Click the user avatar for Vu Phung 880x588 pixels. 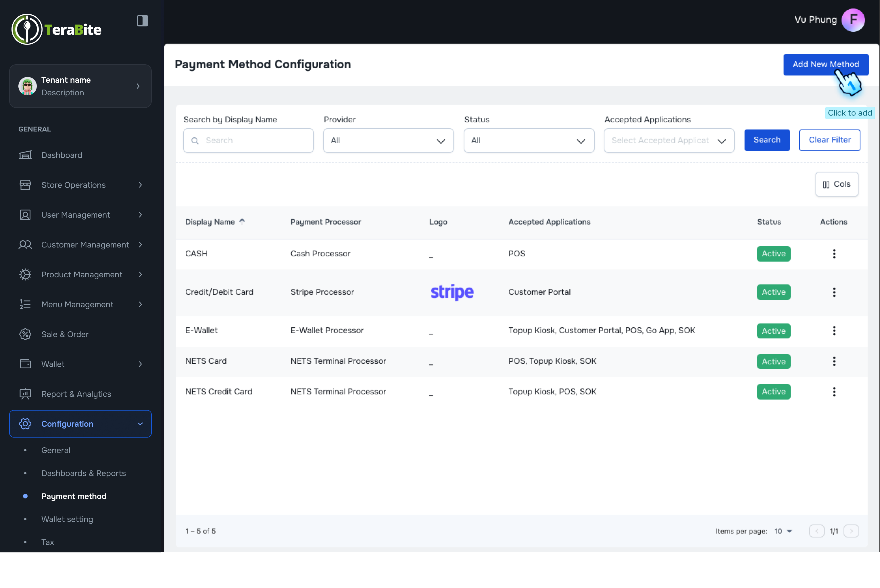(x=853, y=20)
